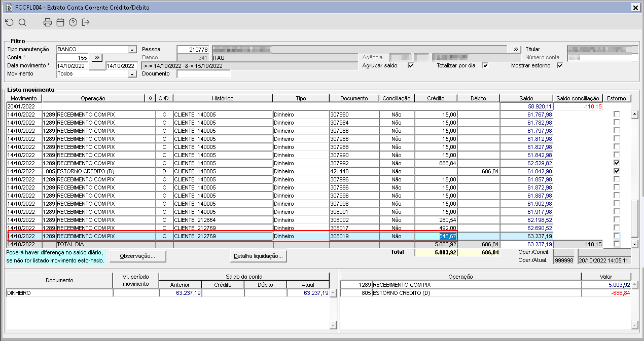Open the Tipo manutenção dropdown

coord(132,50)
